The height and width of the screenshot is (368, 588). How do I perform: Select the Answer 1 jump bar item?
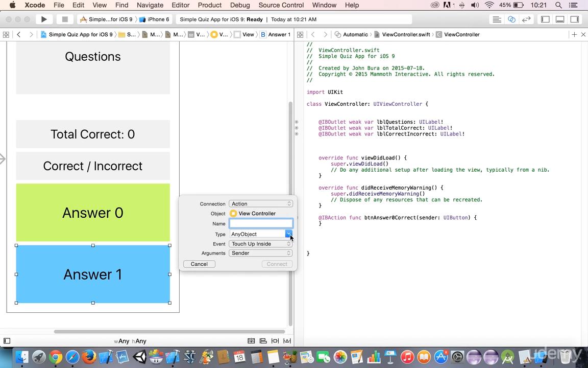coord(276,35)
